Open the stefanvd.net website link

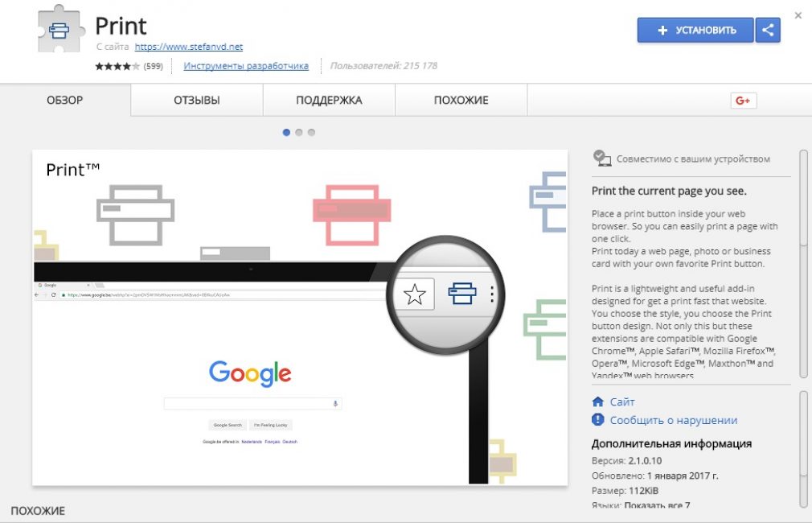tap(188, 47)
